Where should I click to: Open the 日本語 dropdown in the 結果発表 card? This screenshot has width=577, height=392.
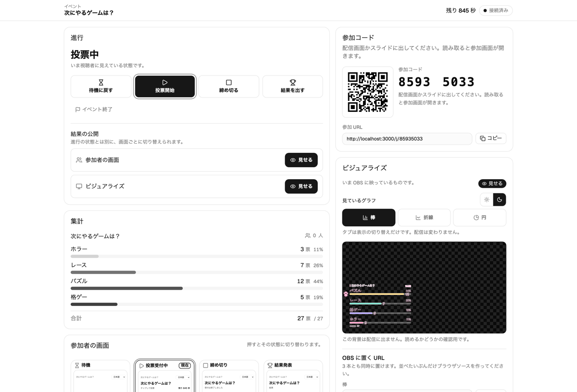coord(312,377)
